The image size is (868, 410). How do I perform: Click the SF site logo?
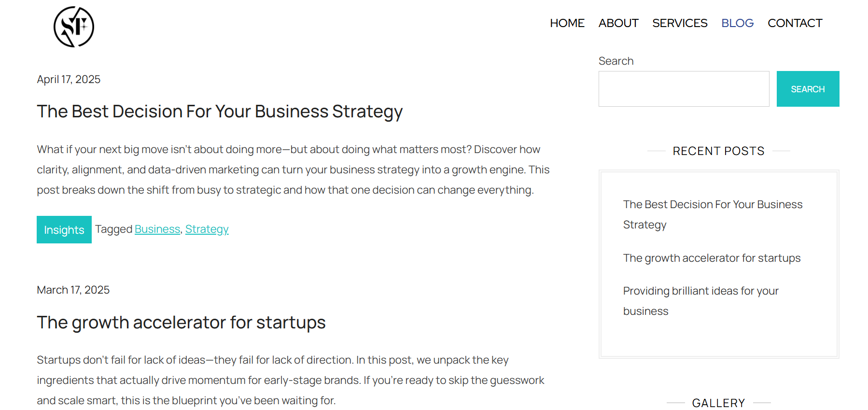pos(74,27)
